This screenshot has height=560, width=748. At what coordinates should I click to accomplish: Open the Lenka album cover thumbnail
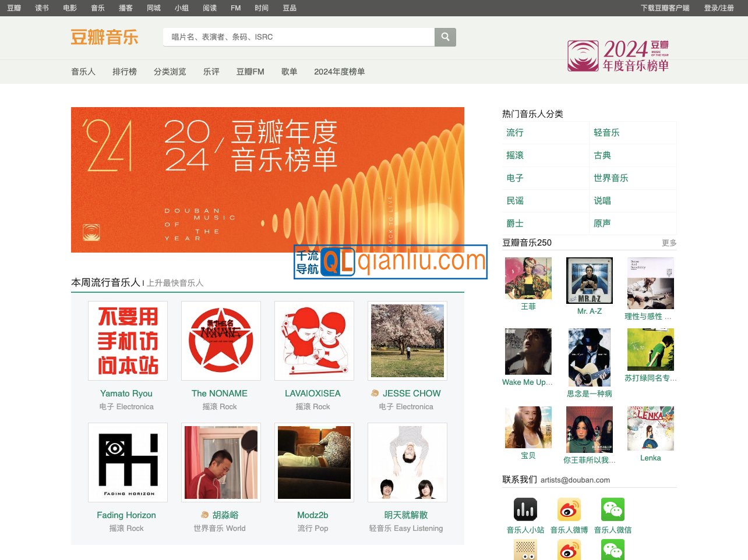tap(650, 428)
